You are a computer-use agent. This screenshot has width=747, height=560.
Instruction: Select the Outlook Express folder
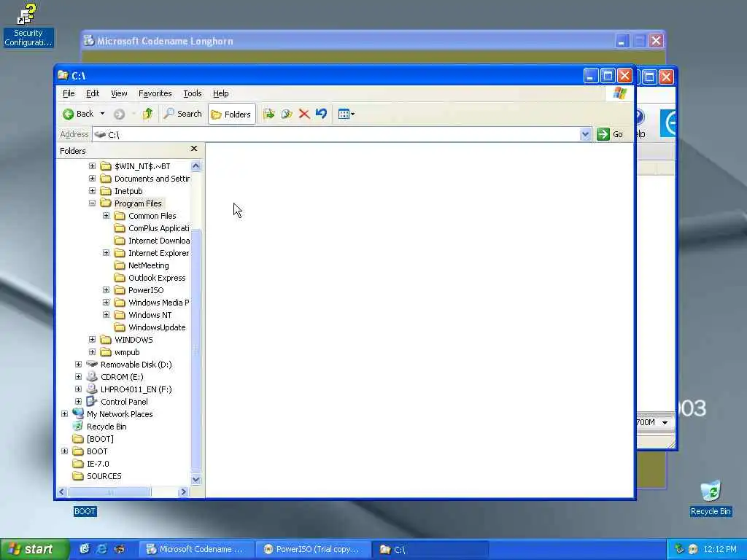157,278
